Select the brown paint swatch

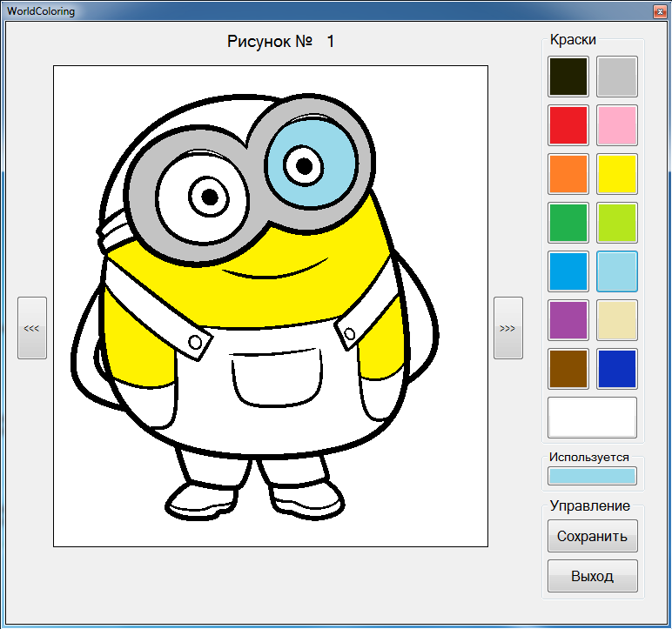point(568,369)
